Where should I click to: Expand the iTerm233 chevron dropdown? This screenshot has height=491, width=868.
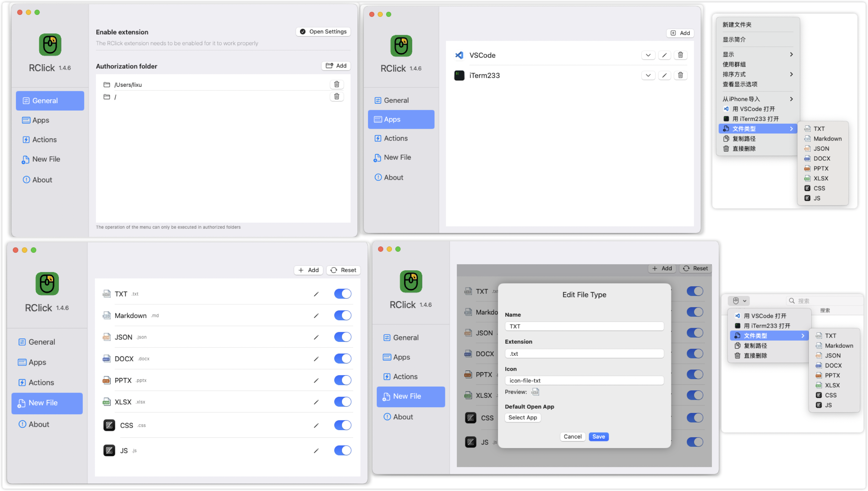click(648, 75)
